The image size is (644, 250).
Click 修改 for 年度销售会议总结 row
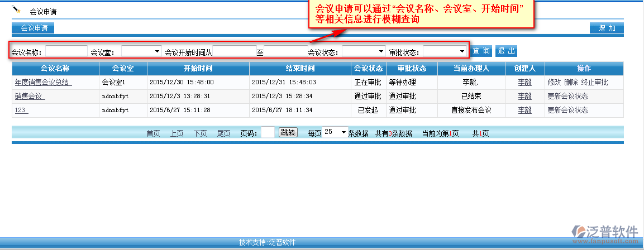point(554,82)
